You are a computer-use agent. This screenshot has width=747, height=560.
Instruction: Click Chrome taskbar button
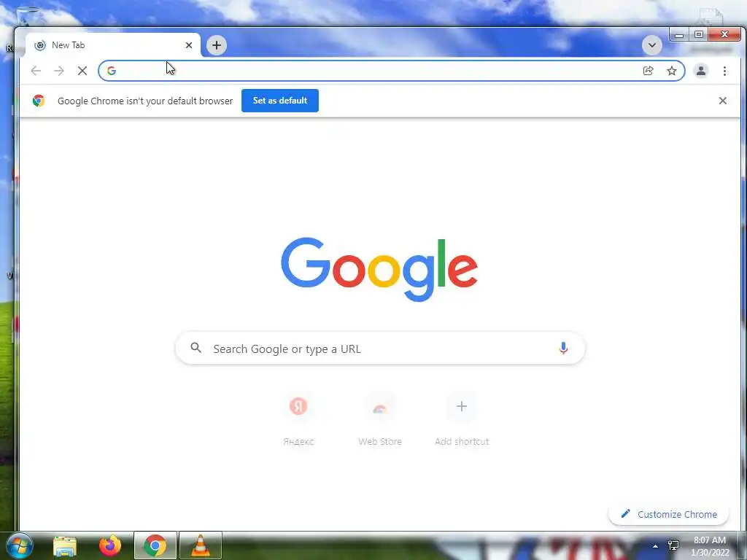click(x=155, y=545)
